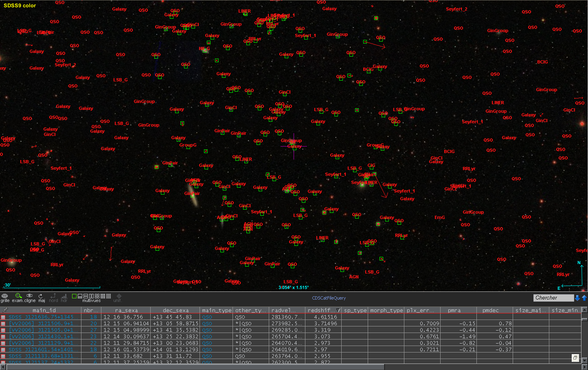The width and height of the screenshot is (588, 370).
Task: Tick the checkbox for SDSS J121601.54+1401 row
Action: tap(3, 350)
